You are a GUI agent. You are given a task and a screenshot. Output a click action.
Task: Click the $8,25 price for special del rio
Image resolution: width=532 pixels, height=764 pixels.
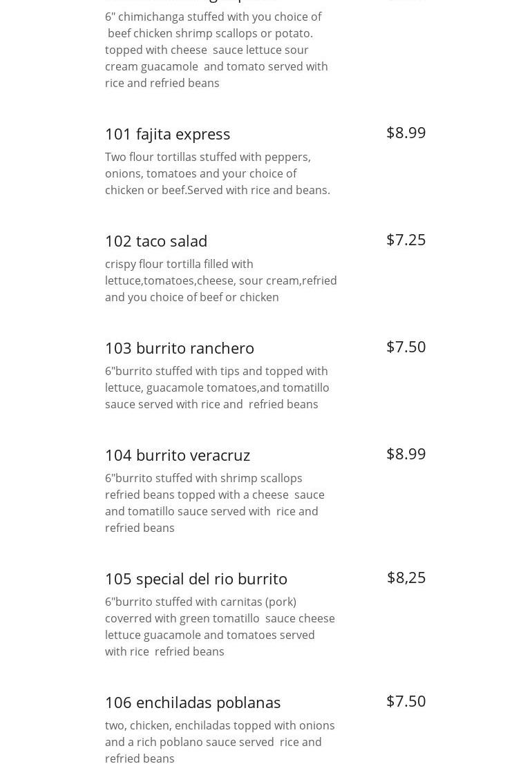point(406,577)
